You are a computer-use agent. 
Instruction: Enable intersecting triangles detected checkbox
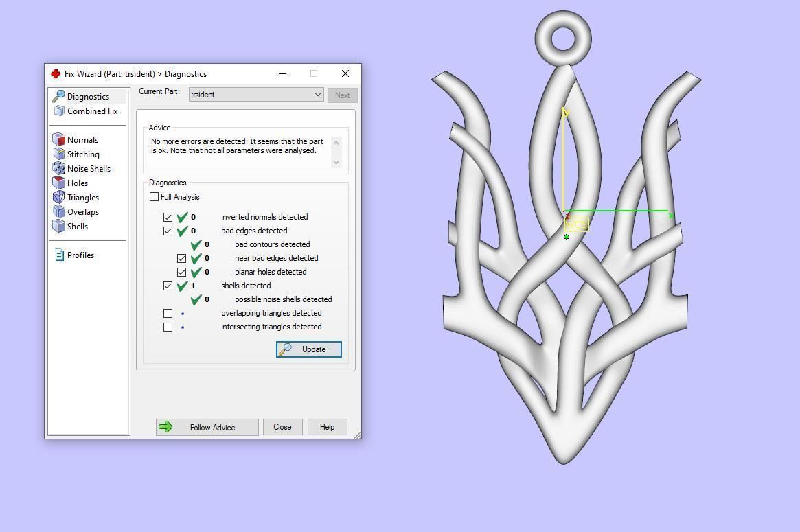pos(168,327)
